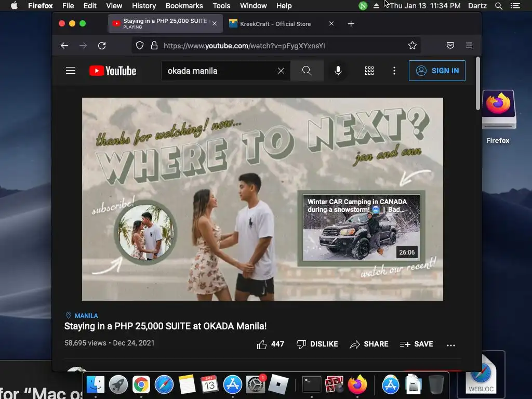Open the Tools menu
The width and height of the screenshot is (532, 399).
(x=221, y=6)
